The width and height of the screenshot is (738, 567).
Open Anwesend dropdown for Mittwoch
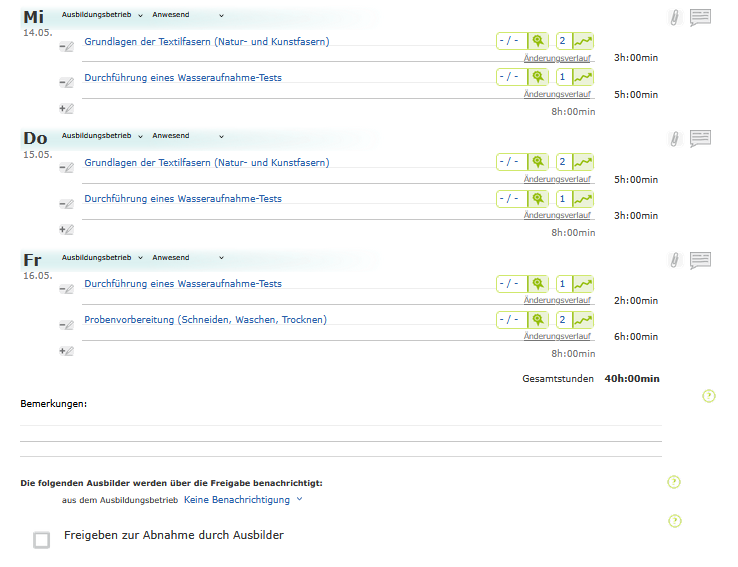click(188, 15)
